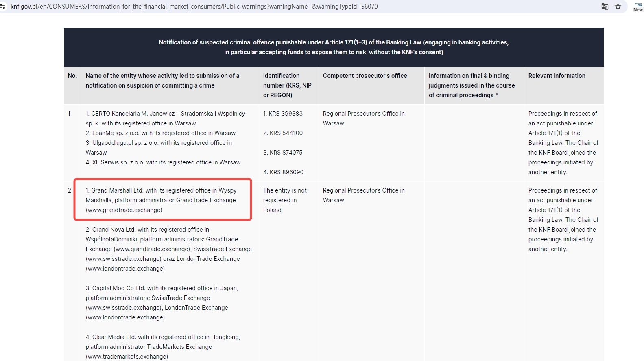Click the KRS 896090 identification number
The height and width of the screenshot is (361, 644).
[283, 172]
